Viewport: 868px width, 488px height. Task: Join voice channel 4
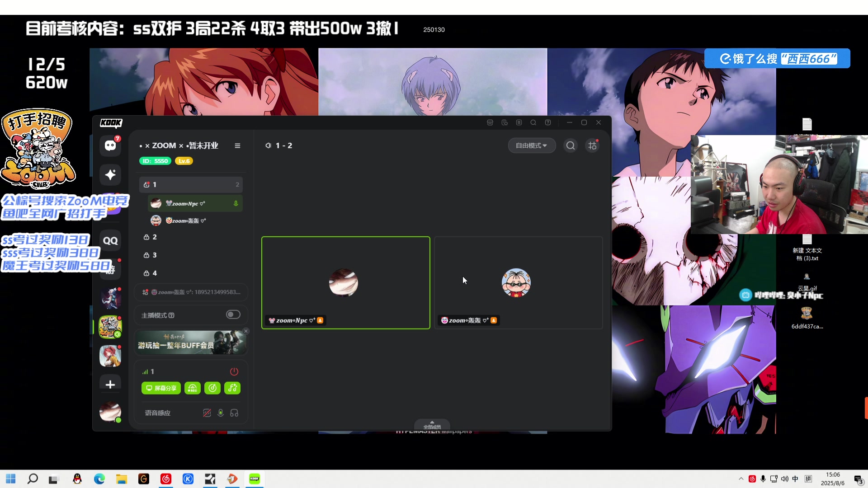pyautogui.click(x=191, y=273)
